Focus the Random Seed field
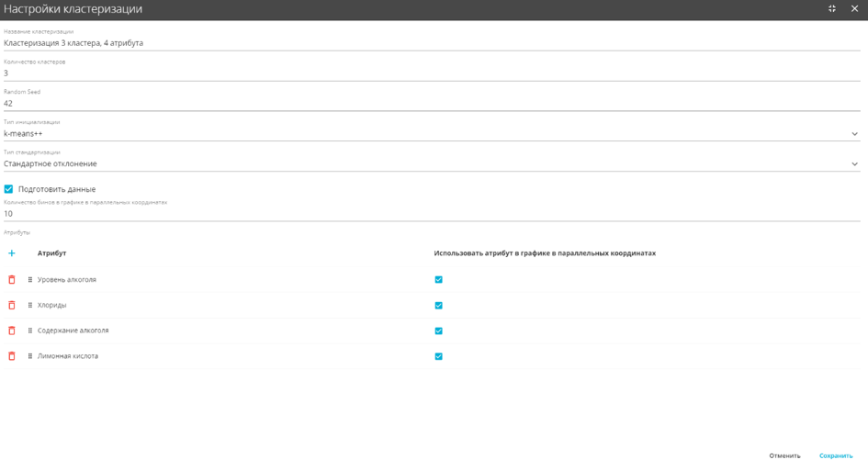 (432, 104)
